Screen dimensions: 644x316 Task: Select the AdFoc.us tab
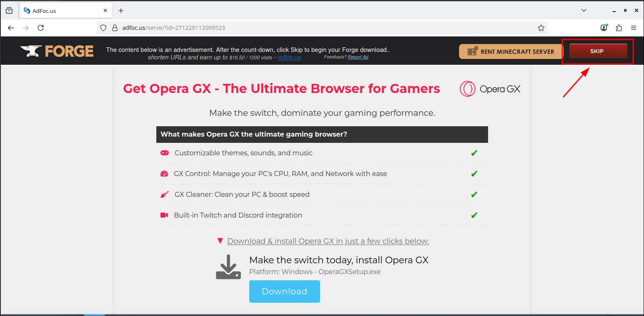(62, 11)
